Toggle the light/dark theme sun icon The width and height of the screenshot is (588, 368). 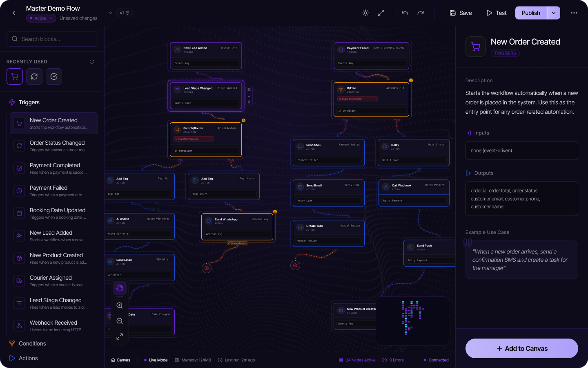(365, 13)
